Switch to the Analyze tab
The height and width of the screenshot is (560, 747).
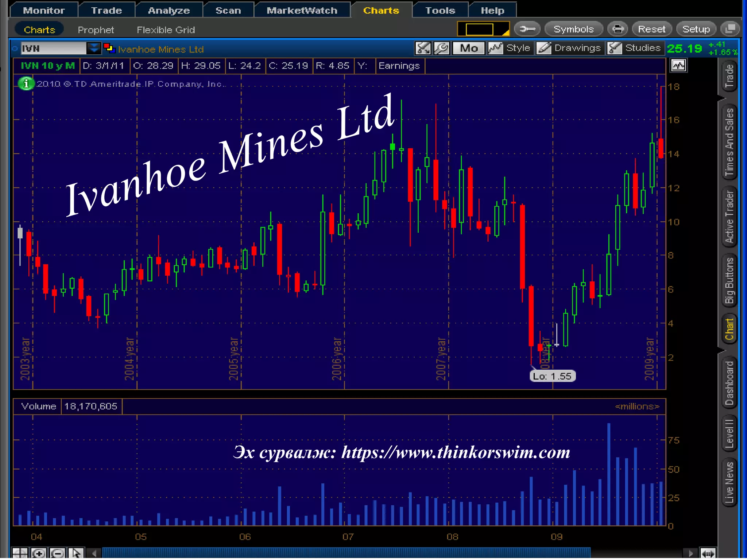169,10
